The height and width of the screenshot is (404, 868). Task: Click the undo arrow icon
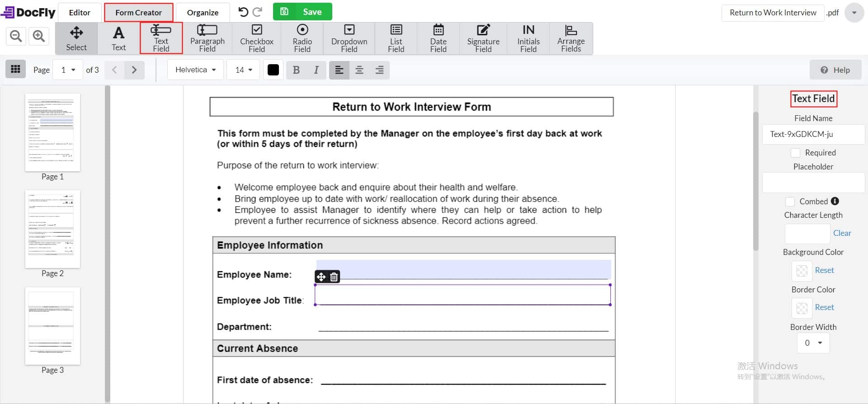pos(243,12)
